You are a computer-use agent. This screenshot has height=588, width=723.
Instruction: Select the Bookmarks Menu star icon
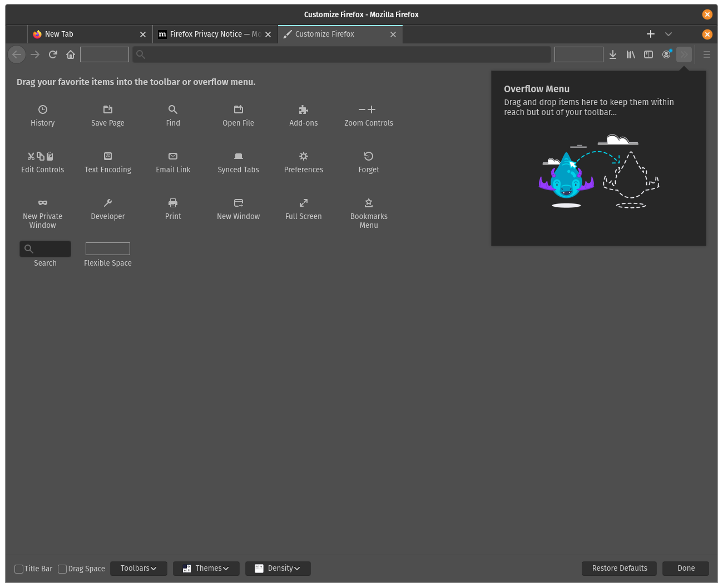pyautogui.click(x=369, y=203)
